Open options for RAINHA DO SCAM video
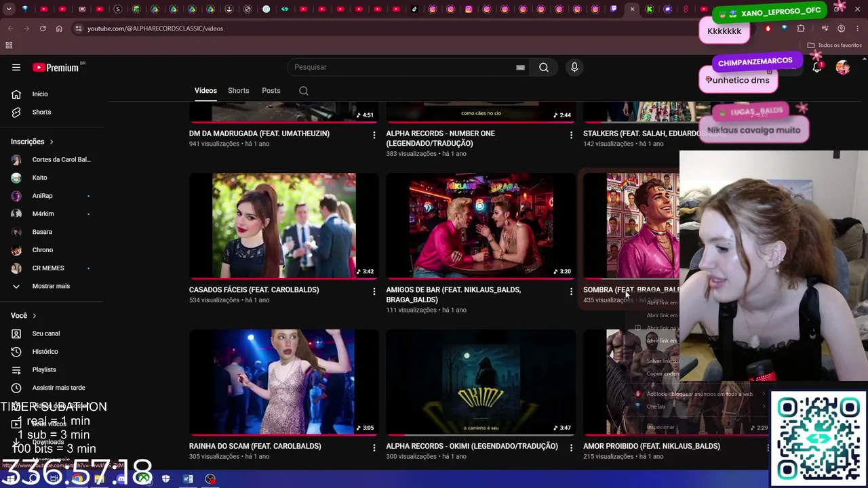Screen dimensions: 868x488 click(374, 448)
